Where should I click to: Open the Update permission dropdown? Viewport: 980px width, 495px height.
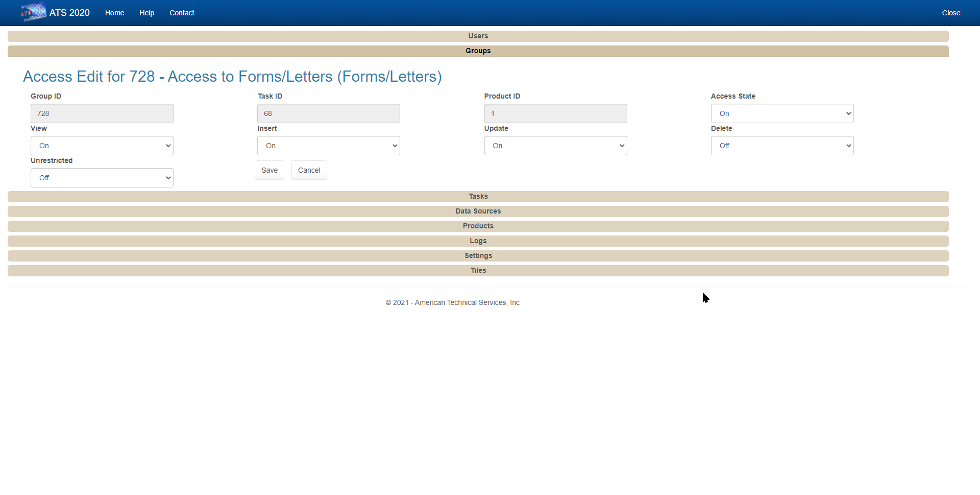(555, 146)
